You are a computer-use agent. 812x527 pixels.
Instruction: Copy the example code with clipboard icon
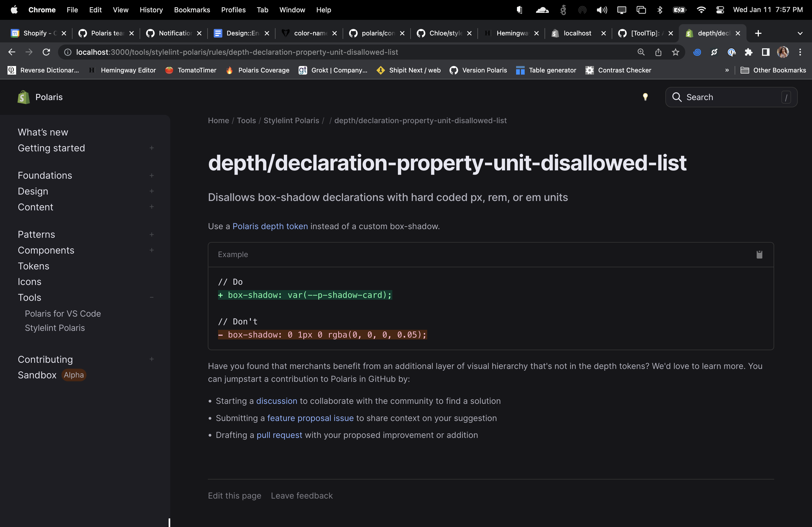point(759,255)
